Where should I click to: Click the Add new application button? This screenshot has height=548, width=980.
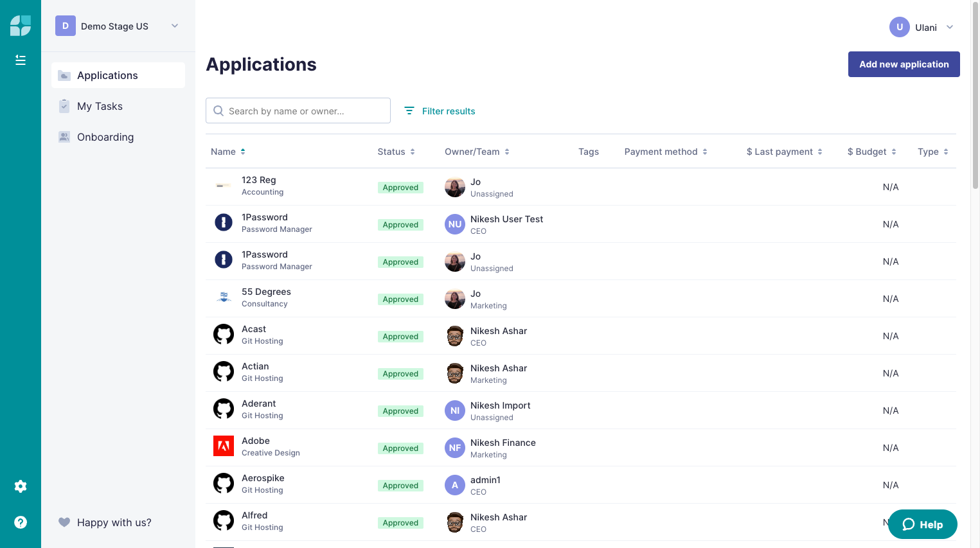coord(904,64)
